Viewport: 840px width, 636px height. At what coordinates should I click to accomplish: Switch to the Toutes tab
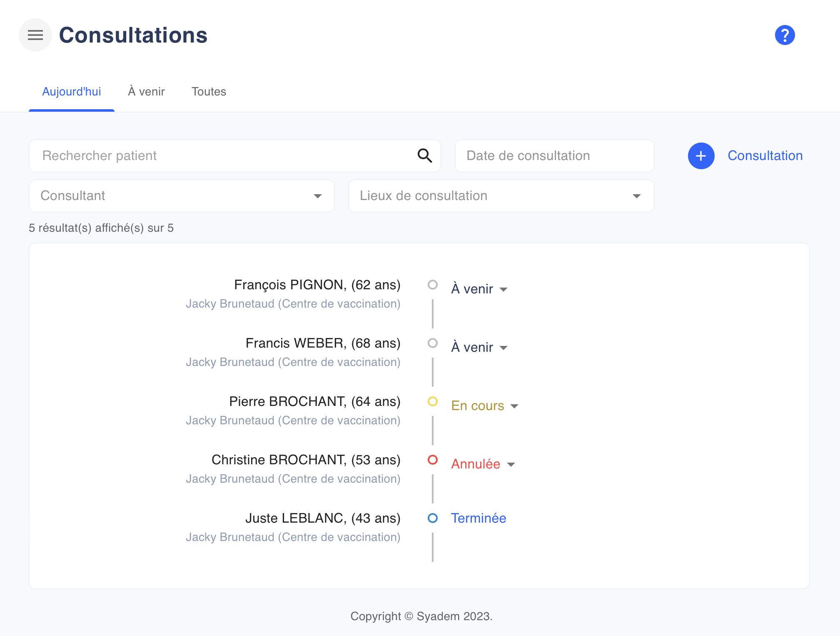tap(209, 92)
